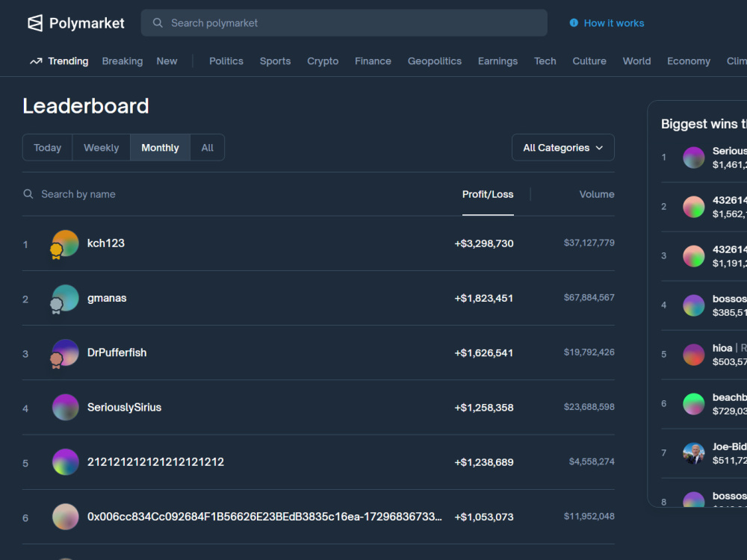Open the 0x006cc834Cc092684 profile name

tap(264, 517)
